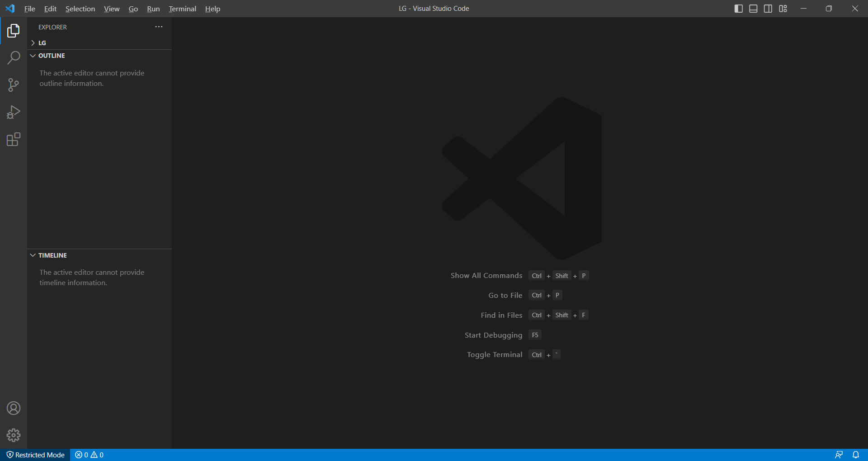Image resolution: width=868 pixels, height=461 pixels.
Task: Click the 'Go to File' text
Action: click(505, 296)
